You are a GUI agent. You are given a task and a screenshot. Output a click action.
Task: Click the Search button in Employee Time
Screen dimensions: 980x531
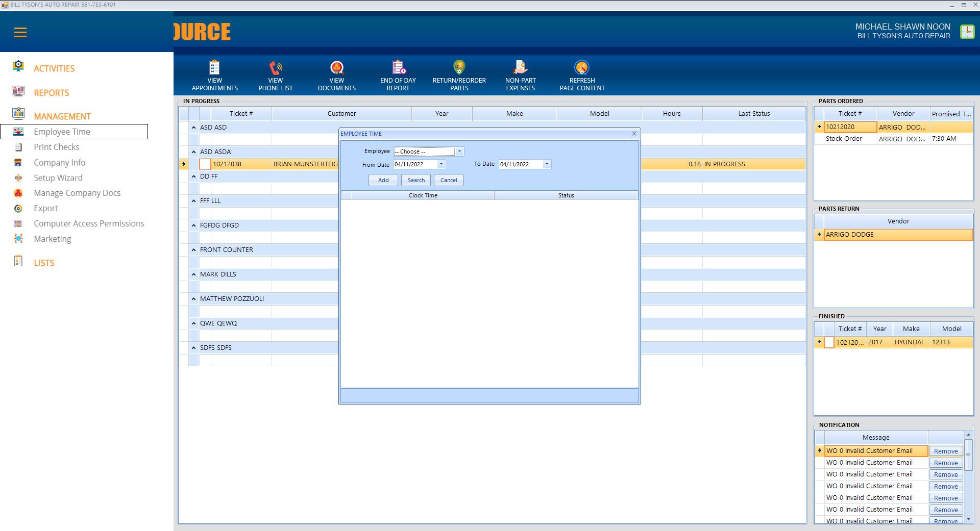pyautogui.click(x=416, y=180)
